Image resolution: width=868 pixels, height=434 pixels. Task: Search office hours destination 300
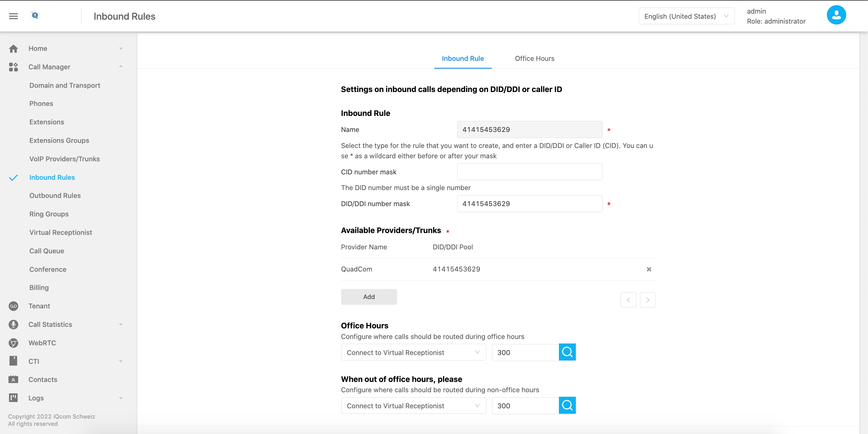[x=567, y=352]
